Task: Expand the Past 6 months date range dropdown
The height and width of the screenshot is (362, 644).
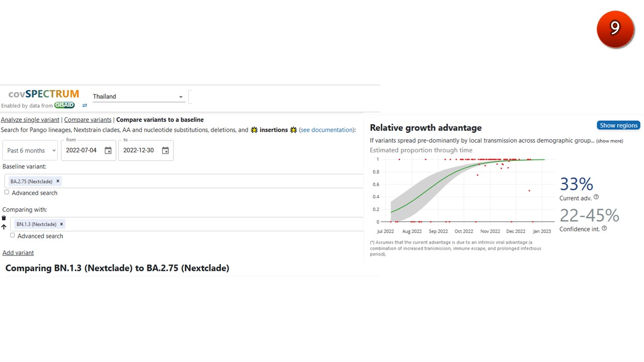Action: tap(32, 150)
